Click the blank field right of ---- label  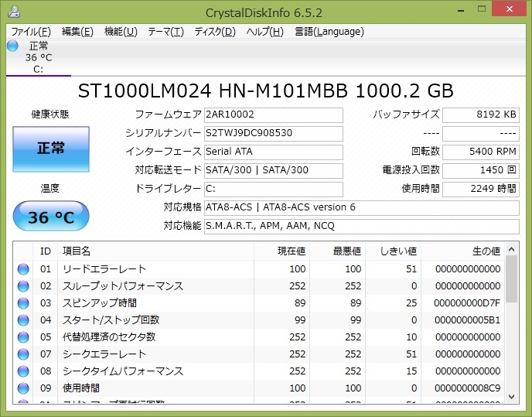click(481, 133)
